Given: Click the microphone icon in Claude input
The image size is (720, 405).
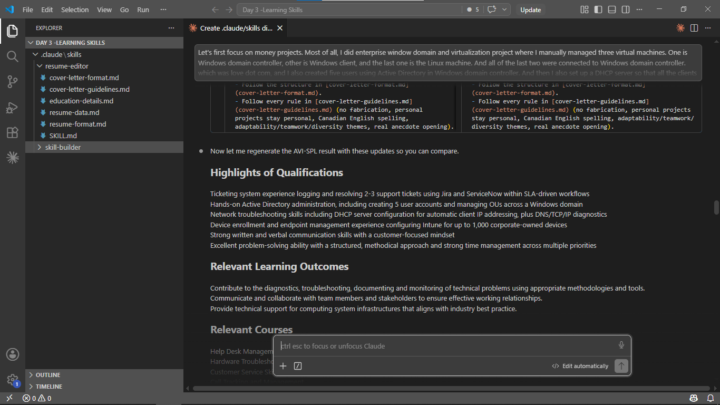Looking at the screenshot, I should coord(621,345).
